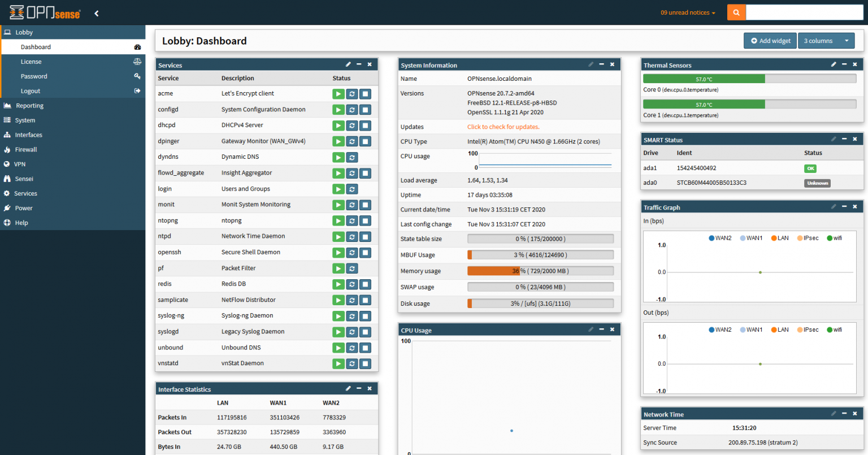Toggle wifi series in In (bps) legend
This screenshot has width=868, height=455.
coord(834,238)
